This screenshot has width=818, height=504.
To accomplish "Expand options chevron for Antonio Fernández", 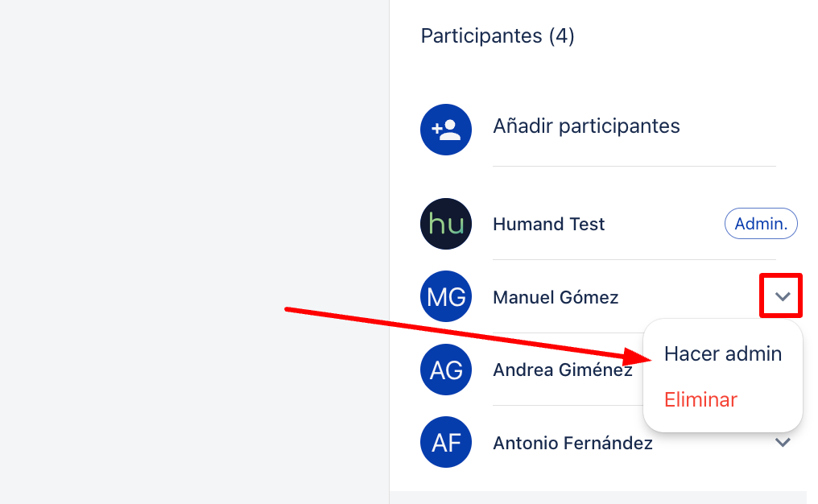I will click(783, 443).
